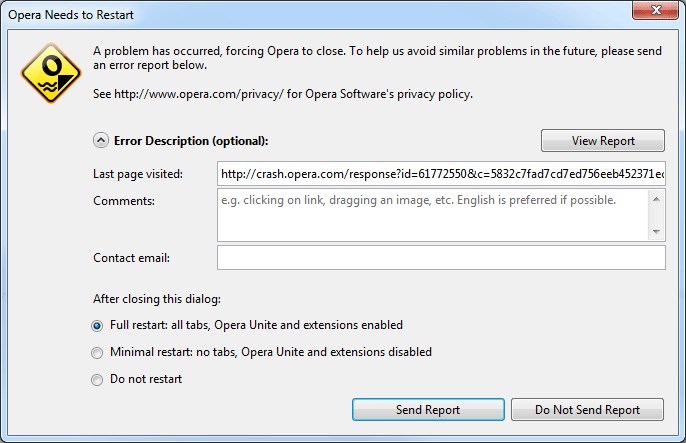
Task: Choose Minimal restart with no tabs option
Action: [x=97, y=352]
